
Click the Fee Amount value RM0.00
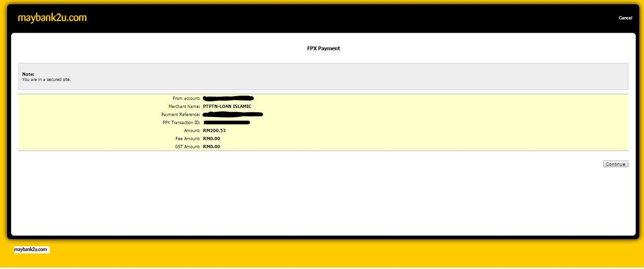[x=212, y=139]
